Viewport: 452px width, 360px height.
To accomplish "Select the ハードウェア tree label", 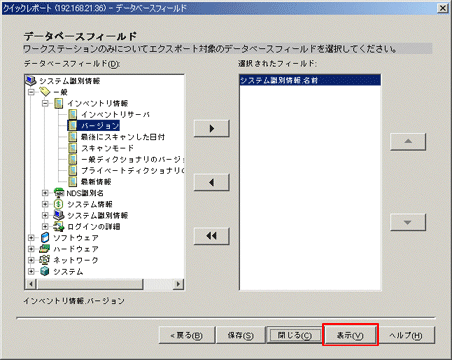I will click(x=76, y=249).
